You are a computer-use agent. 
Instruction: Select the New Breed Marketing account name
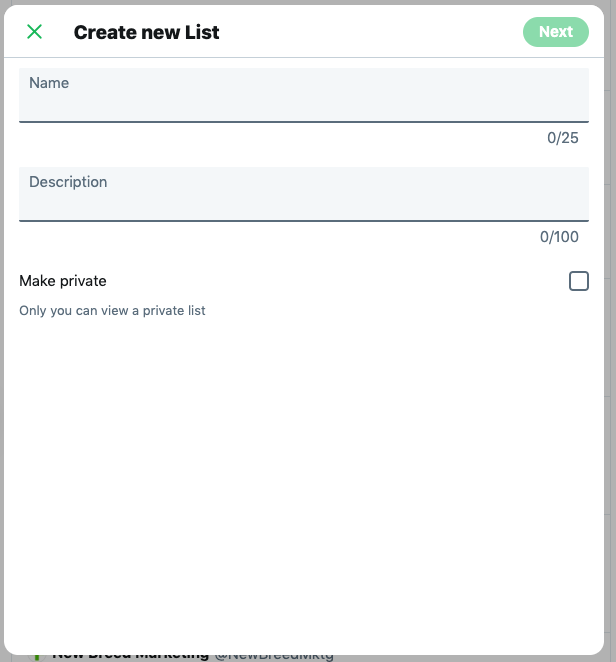(130, 655)
